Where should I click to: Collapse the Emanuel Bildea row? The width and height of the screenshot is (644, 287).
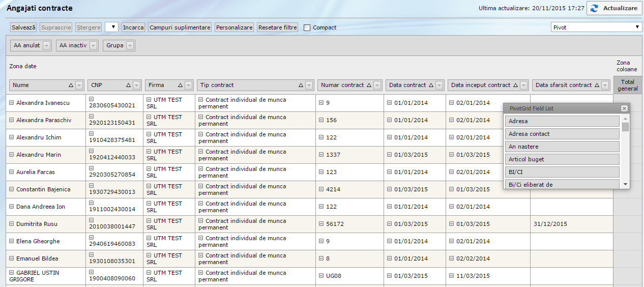tap(12, 259)
